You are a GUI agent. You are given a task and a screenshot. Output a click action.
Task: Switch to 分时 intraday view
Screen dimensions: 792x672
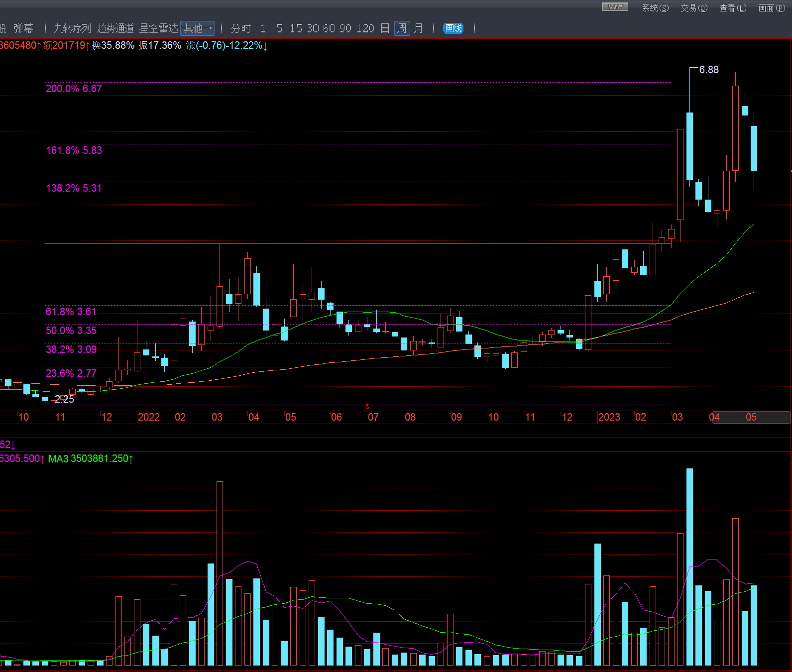point(241,28)
